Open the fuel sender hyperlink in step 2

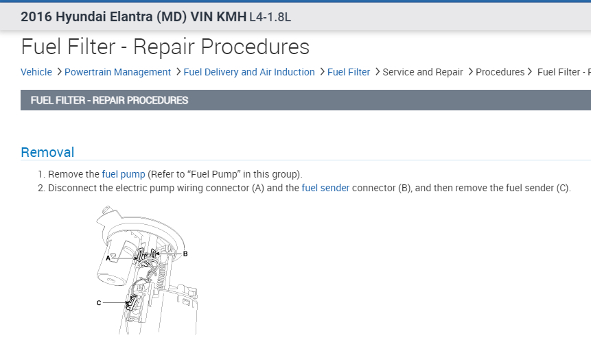click(x=325, y=188)
